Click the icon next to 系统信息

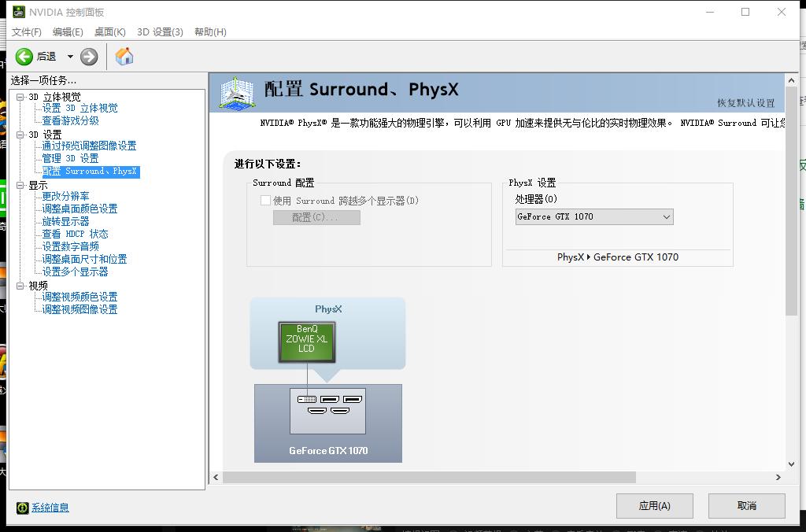pos(20,508)
